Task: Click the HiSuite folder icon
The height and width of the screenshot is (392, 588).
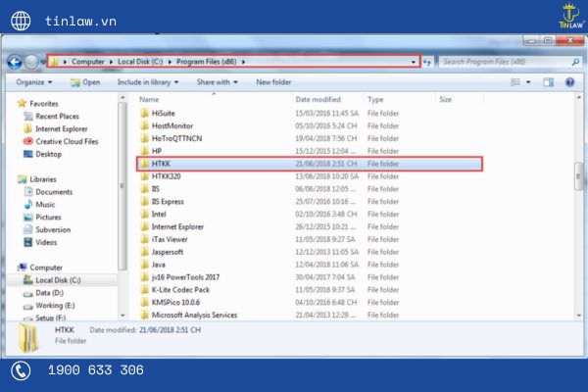Action: click(x=144, y=113)
